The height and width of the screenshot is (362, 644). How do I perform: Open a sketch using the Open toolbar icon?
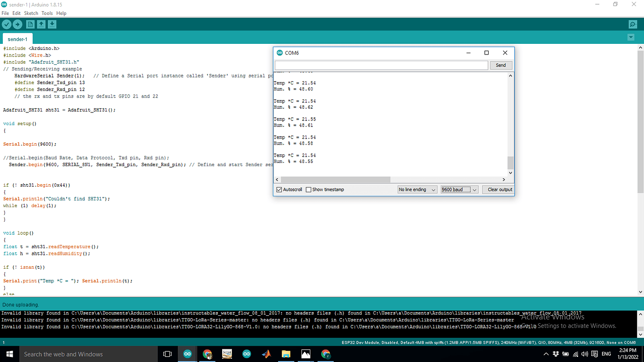41,24
